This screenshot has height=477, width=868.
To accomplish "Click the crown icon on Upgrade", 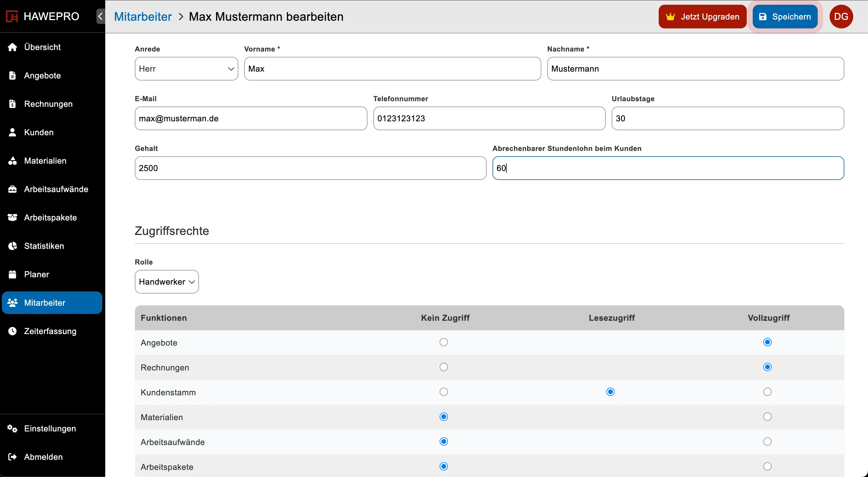I will [671, 16].
